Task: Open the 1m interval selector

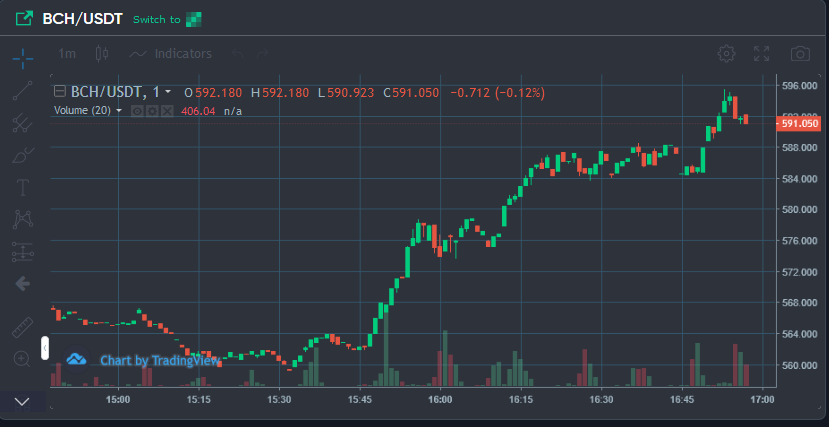Action: click(x=67, y=53)
